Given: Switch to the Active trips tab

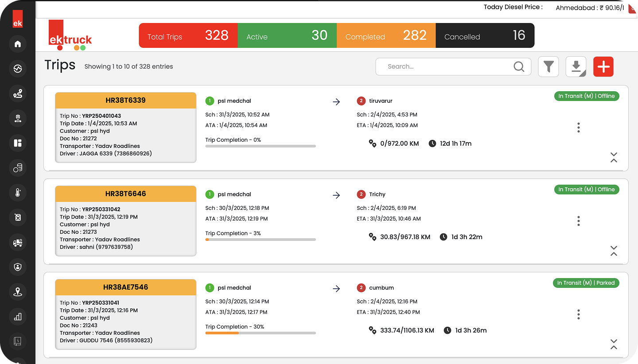Looking at the screenshot, I should (x=287, y=35).
